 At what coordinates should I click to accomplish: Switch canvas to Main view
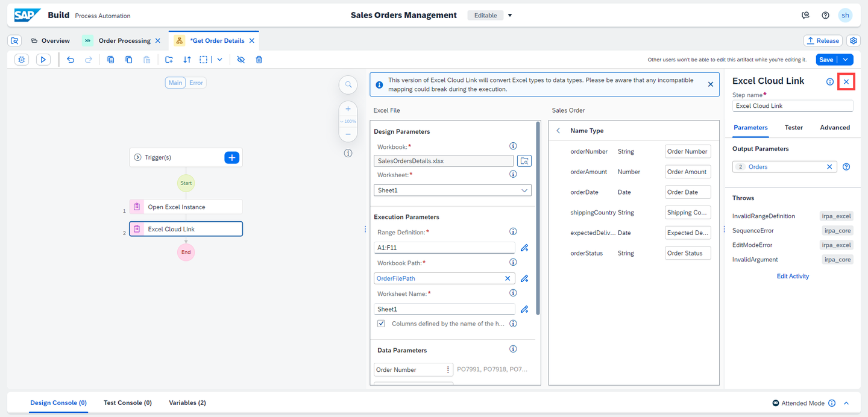click(x=175, y=83)
